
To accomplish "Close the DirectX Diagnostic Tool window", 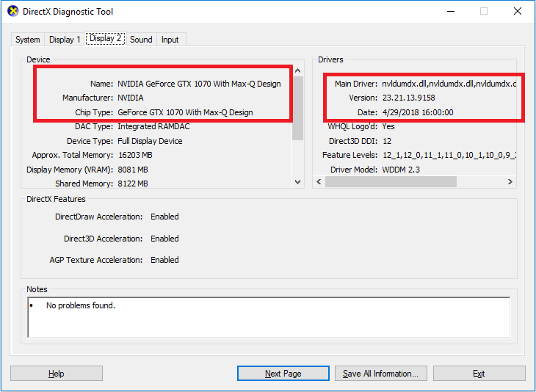I will point(518,11).
